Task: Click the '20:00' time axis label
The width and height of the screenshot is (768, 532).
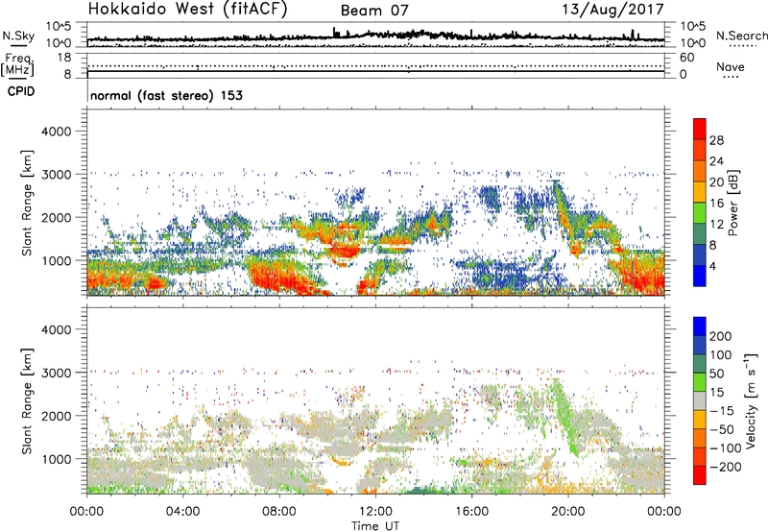Action: pyautogui.click(x=567, y=512)
